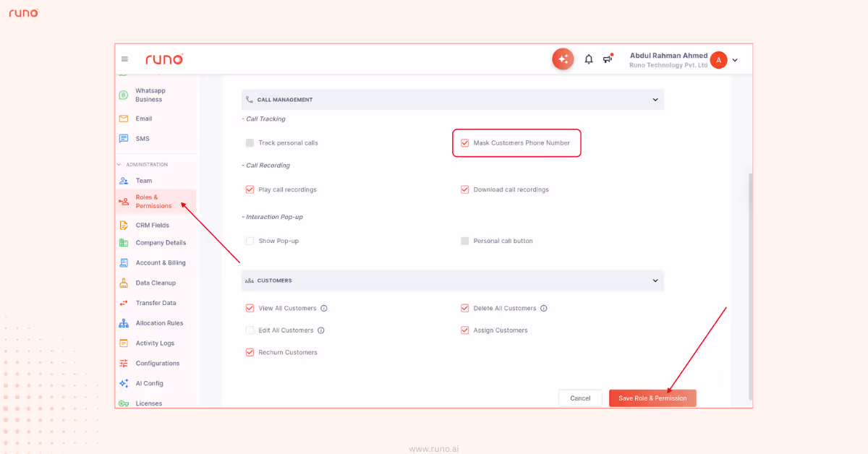Enable the Edit All Customers checkbox

[x=250, y=330]
